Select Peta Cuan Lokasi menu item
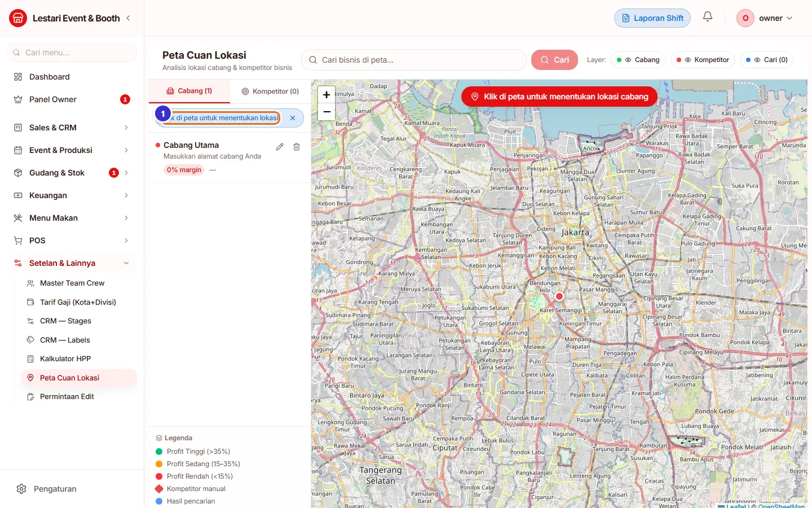The image size is (812, 508). tap(79, 378)
